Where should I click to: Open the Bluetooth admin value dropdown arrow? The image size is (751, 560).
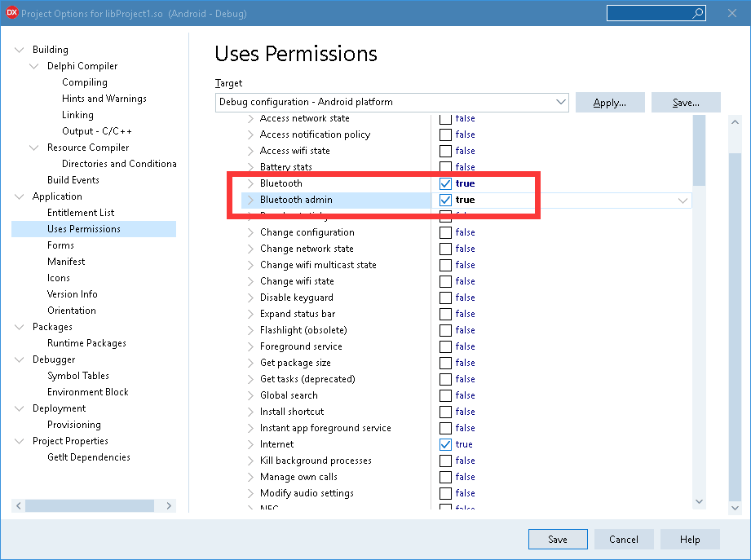683,200
